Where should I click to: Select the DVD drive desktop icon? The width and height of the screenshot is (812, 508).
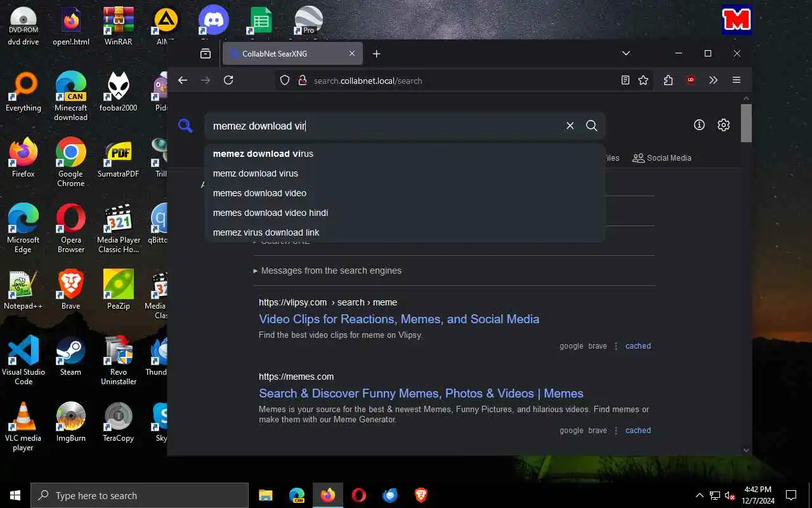[x=23, y=26]
